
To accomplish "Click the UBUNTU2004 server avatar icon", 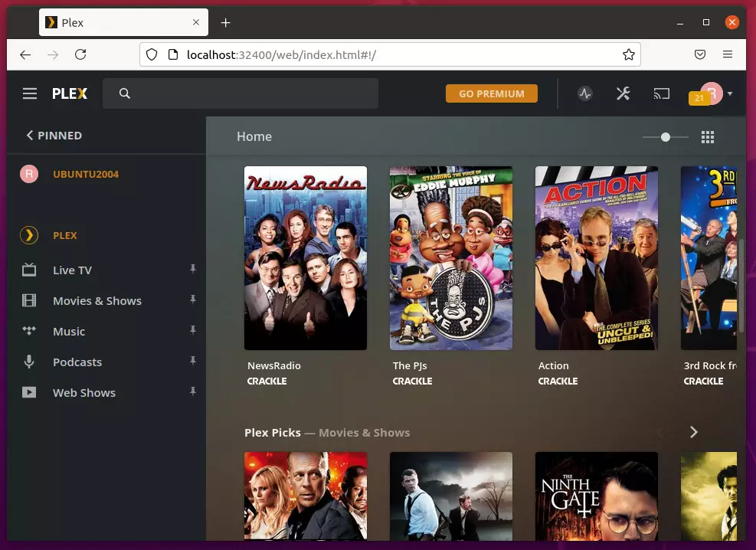I will (x=29, y=174).
